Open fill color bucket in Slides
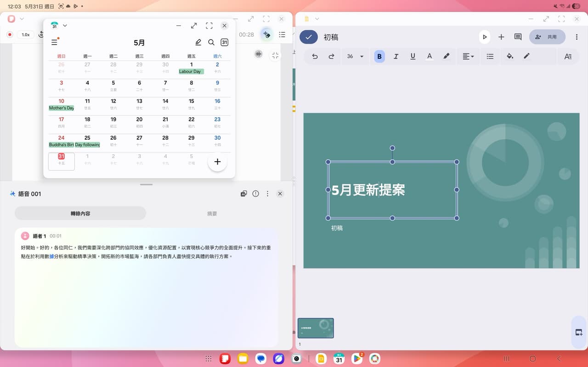This screenshot has width=588, height=367. pyautogui.click(x=510, y=56)
